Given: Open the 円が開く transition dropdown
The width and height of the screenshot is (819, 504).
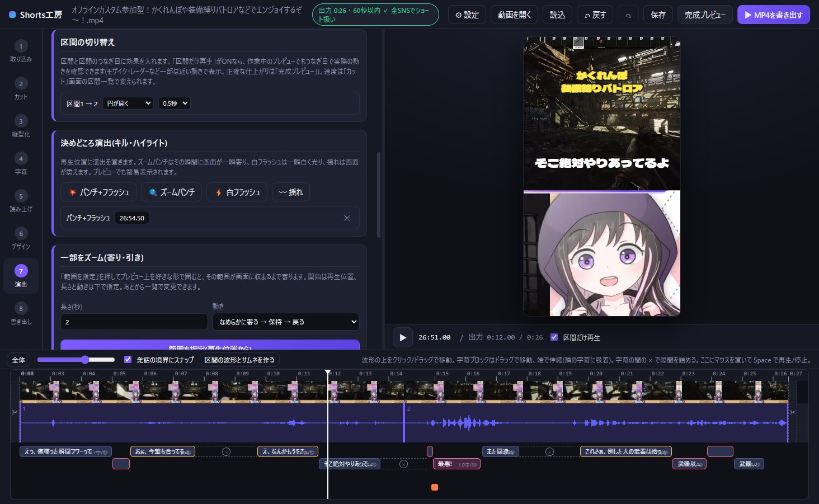Looking at the screenshot, I should coord(128,103).
